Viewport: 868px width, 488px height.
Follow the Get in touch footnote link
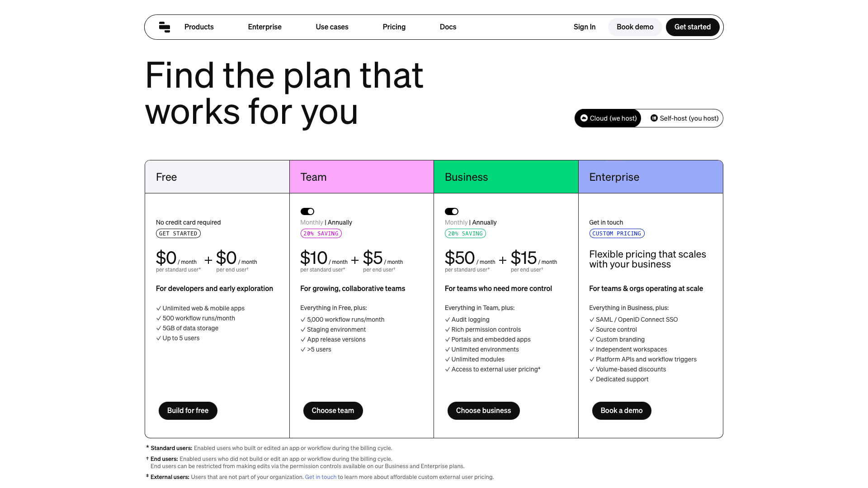click(321, 477)
